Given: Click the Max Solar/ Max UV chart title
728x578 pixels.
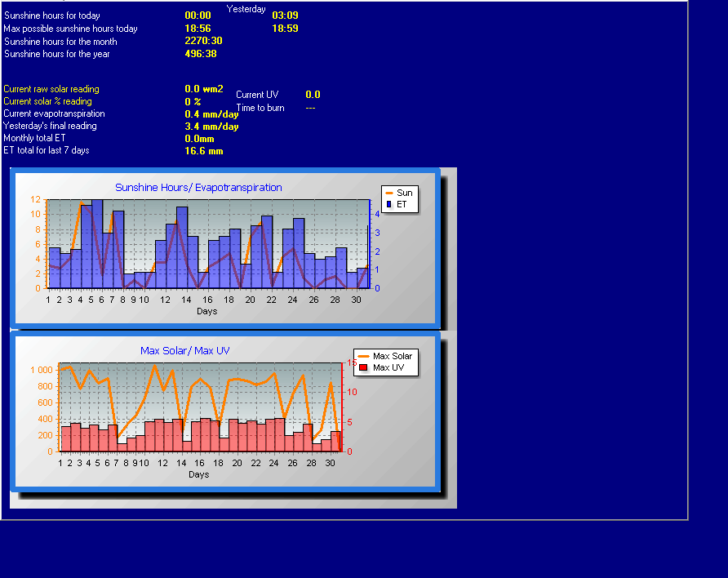Looking at the screenshot, I should click(x=184, y=351).
